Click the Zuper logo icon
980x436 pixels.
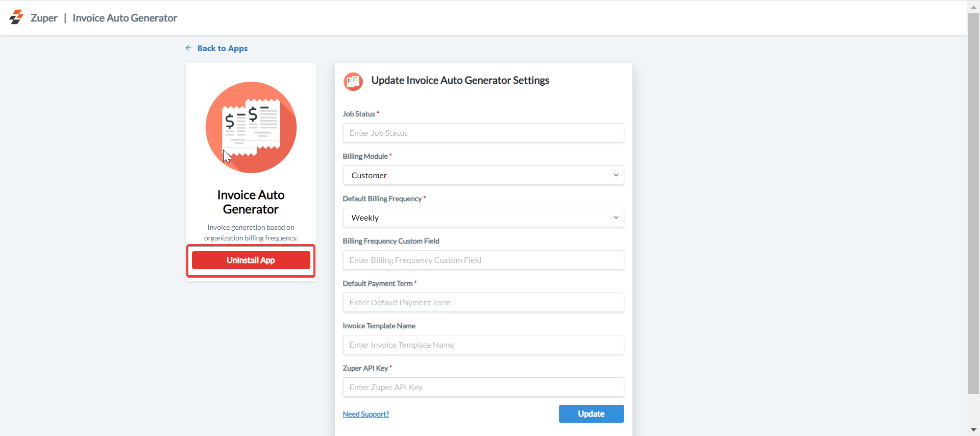[x=16, y=17]
